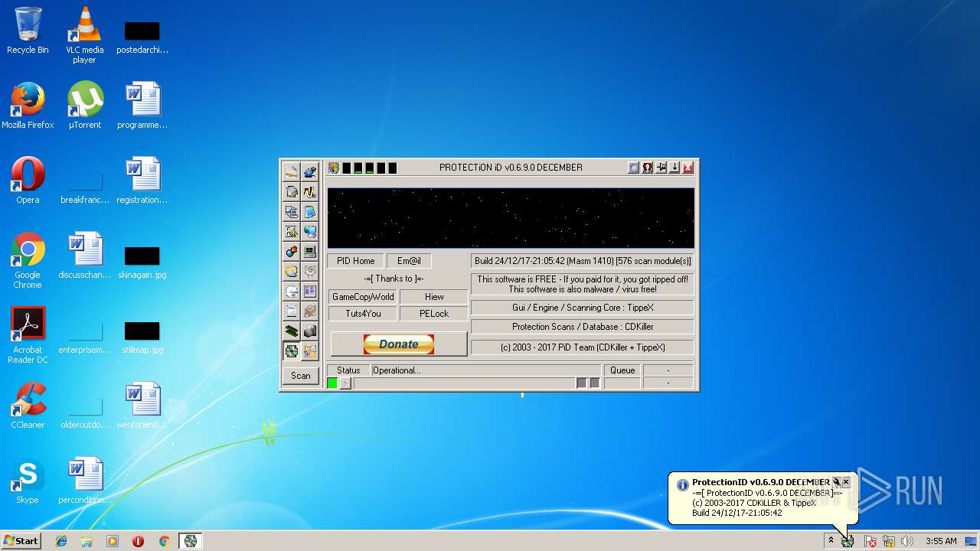The height and width of the screenshot is (551, 980).
Task: Click the Hiew thanks button
Action: point(434,297)
